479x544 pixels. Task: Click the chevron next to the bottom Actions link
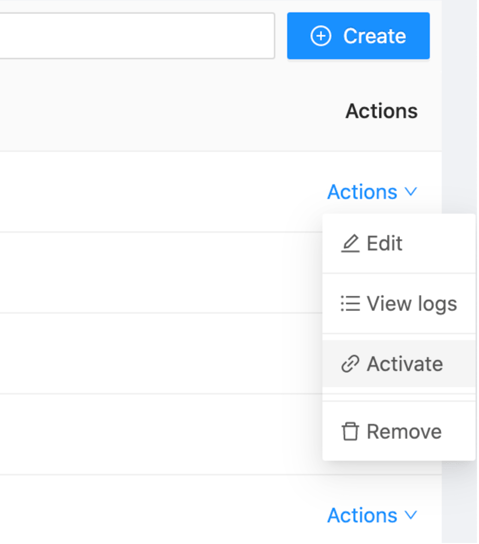411,515
